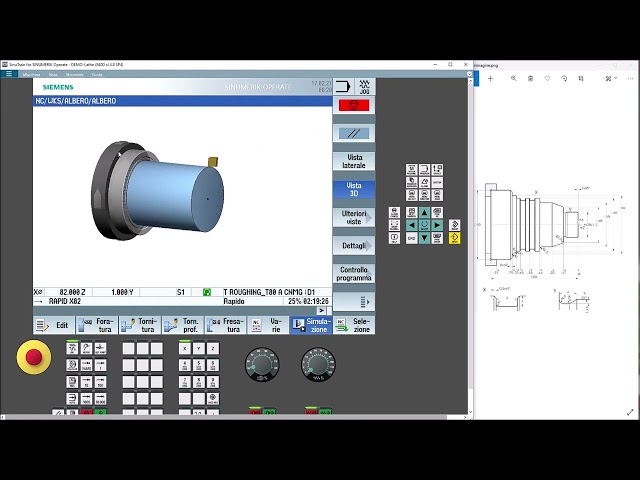
Task: Click the ALARM key with triangle icon
Action: tap(424, 182)
